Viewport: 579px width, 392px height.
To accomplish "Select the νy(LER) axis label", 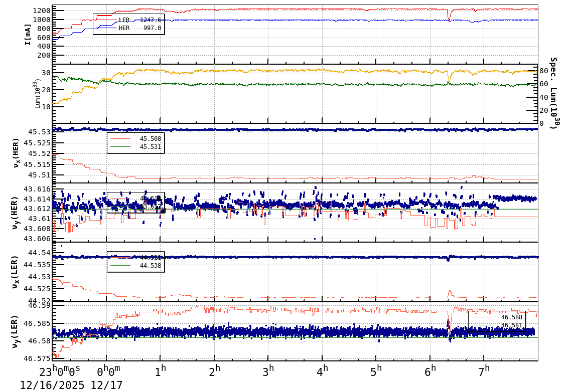I will coord(16,331).
